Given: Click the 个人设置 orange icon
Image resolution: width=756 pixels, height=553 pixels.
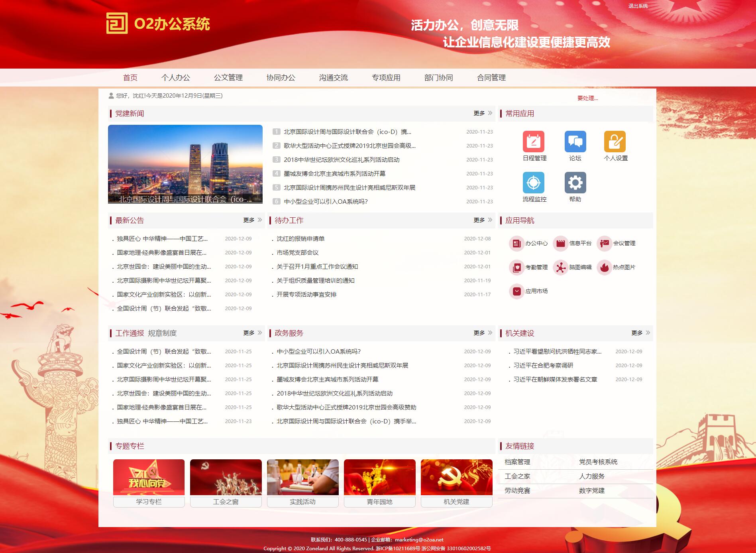Looking at the screenshot, I should coord(615,142).
